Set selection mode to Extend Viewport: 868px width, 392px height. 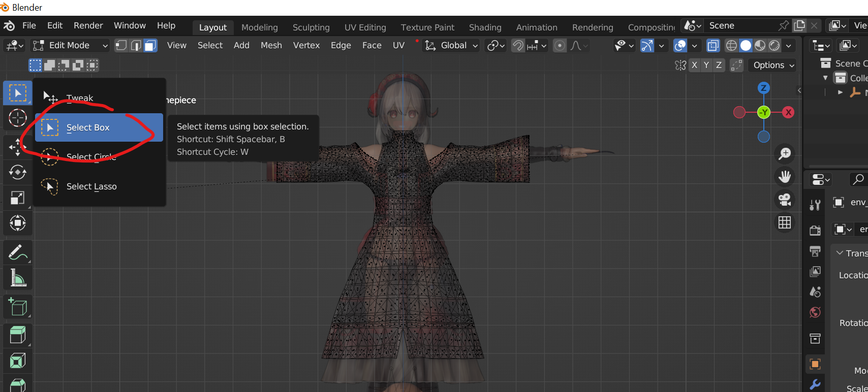(49, 65)
